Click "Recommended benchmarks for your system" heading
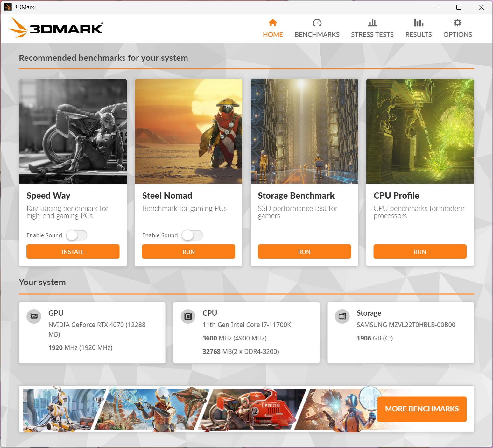The width and height of the screenshot is (493, 448). click(x=103, y=58)
